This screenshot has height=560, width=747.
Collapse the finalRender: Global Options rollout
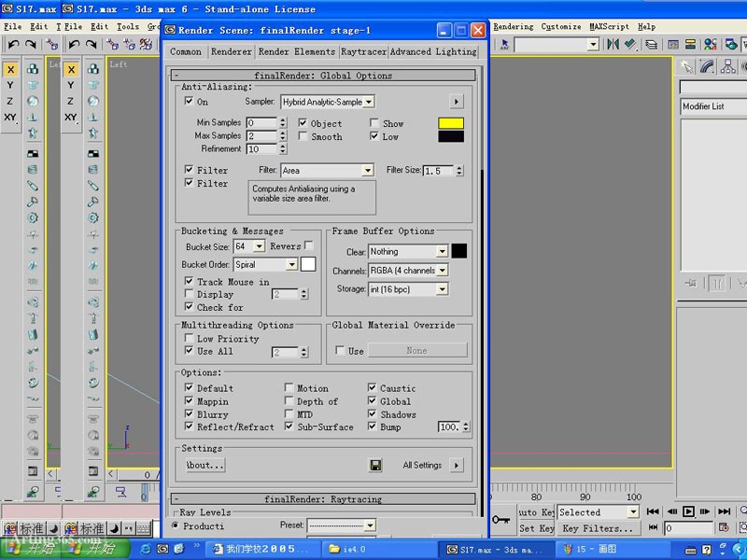323,76
